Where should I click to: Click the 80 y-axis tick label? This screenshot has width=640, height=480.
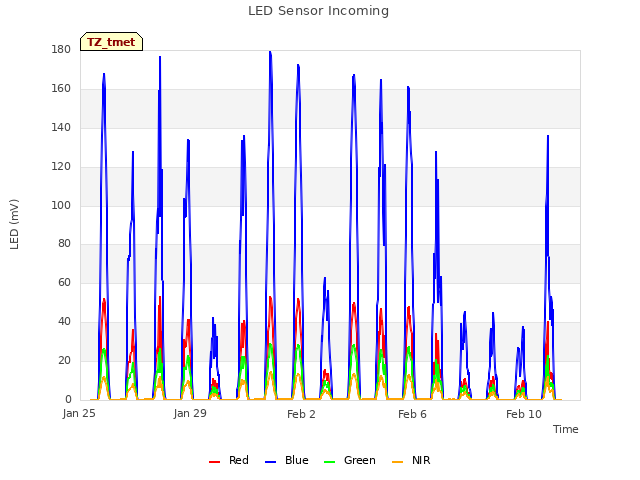pyautogui.click(x=64, y=244)
